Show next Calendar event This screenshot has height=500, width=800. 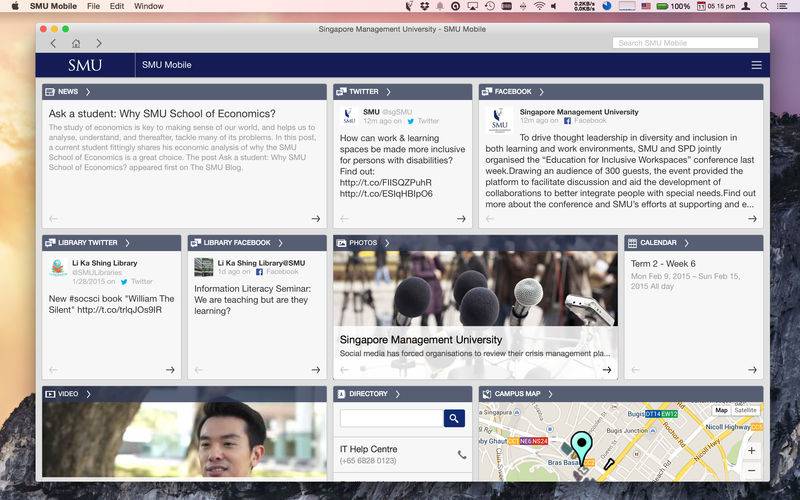752,370
